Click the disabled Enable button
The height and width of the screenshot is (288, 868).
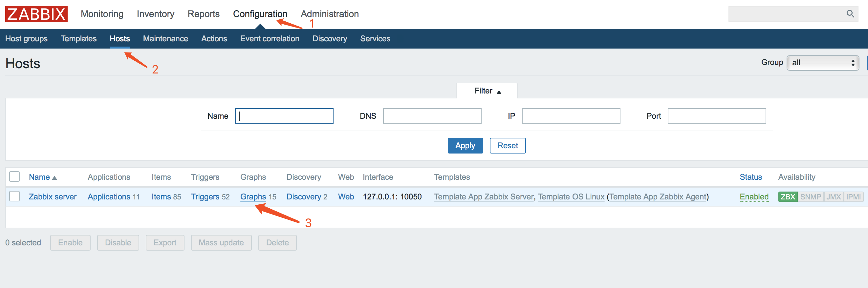71,242
